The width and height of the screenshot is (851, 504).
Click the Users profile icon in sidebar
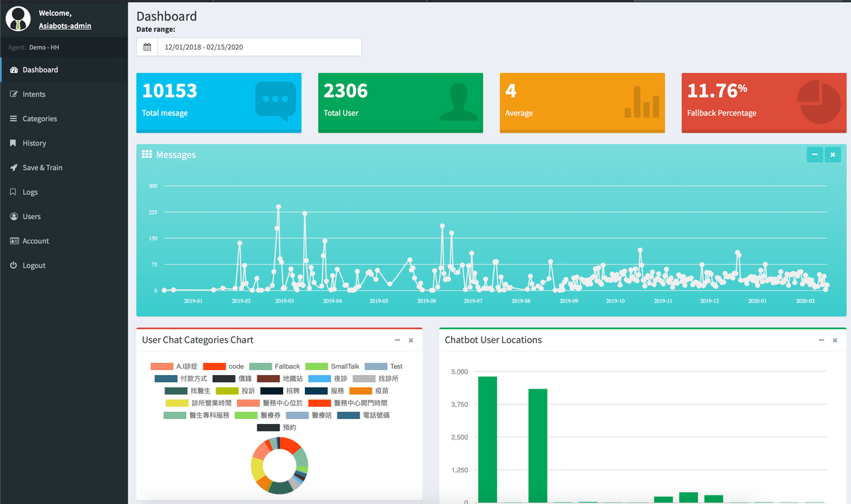click(14, 217)
